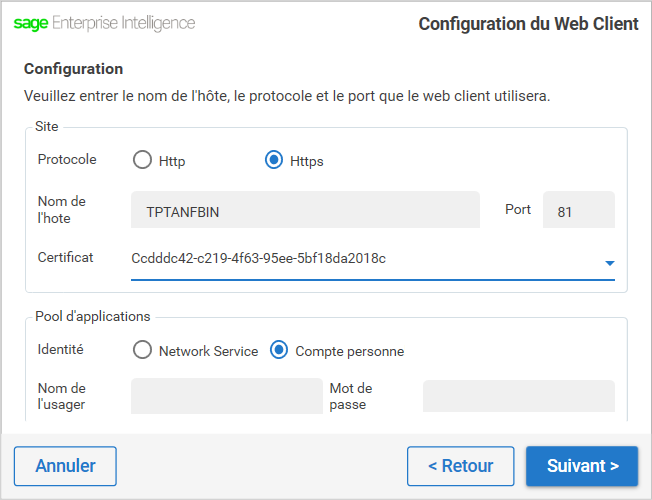
Task: Click the Identité label
Action: 61,349
